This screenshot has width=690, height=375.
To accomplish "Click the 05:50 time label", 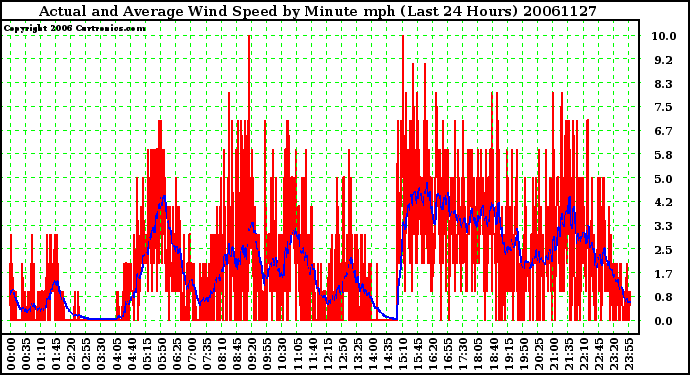I will point(162,354).
